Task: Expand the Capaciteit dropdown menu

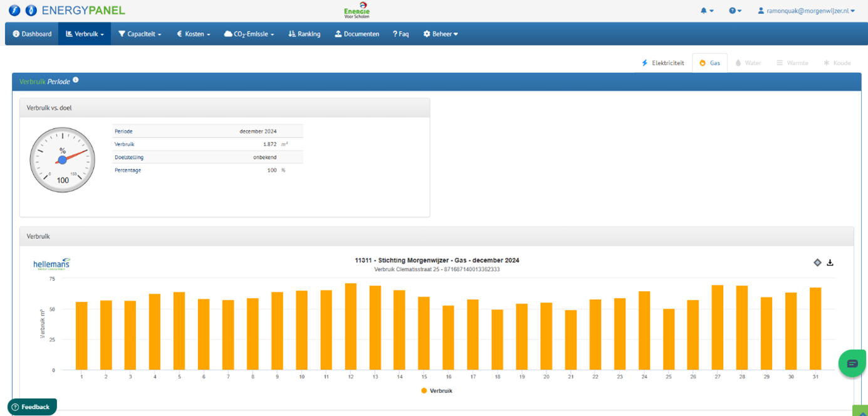Action: tap(140, 34)
